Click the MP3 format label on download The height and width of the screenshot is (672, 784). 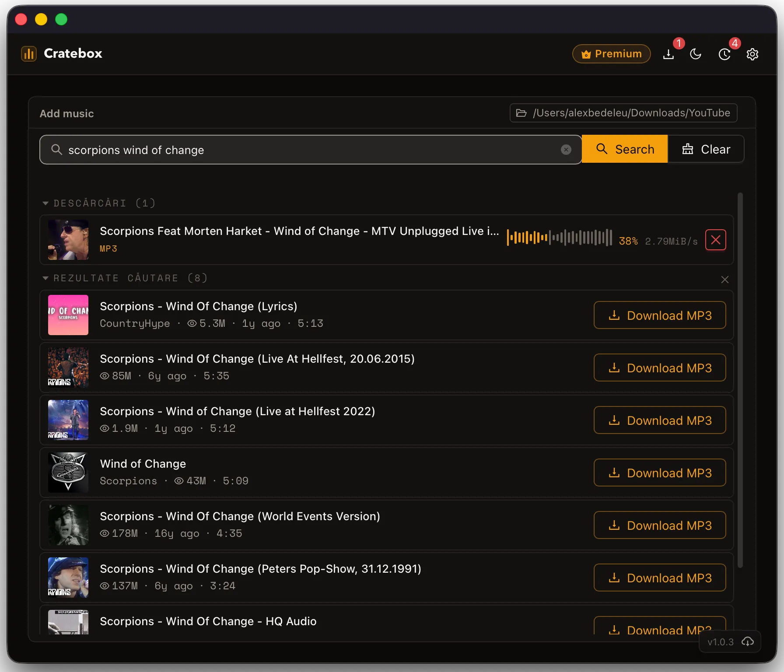point(108,248)
